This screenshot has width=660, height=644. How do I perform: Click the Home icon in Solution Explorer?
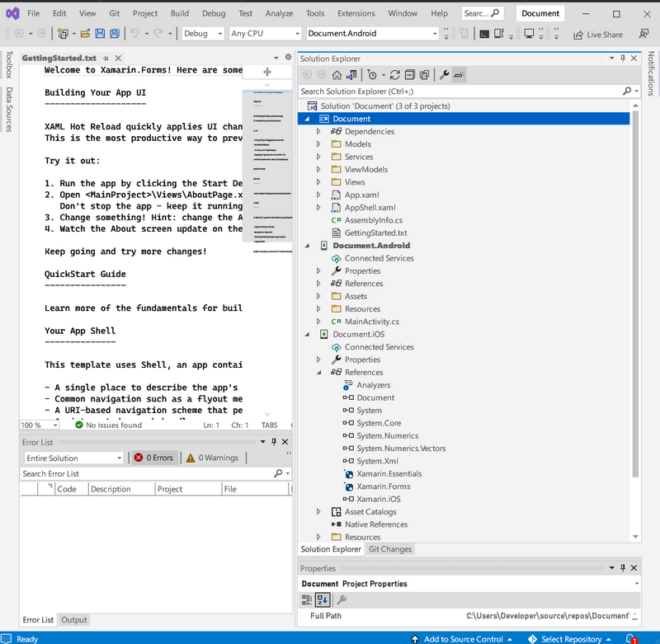tap(337, 75)
